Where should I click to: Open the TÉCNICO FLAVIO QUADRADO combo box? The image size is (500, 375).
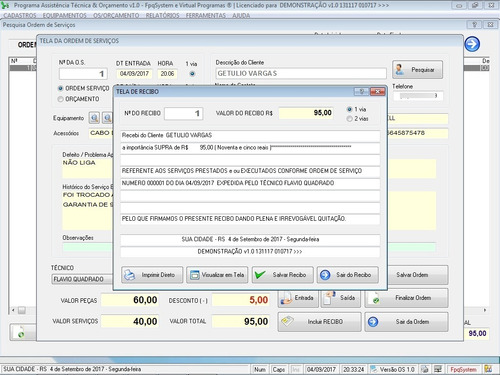point(82,279)
